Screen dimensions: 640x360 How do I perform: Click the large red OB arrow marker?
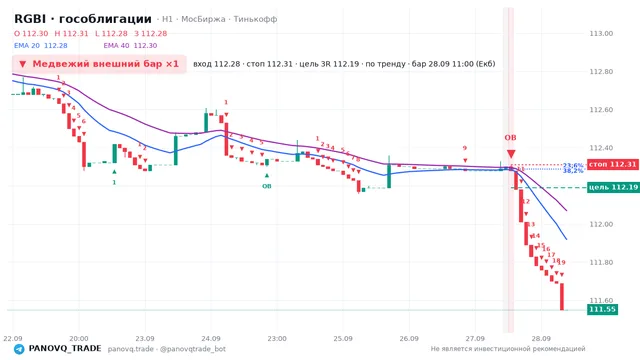coord(511,154)
